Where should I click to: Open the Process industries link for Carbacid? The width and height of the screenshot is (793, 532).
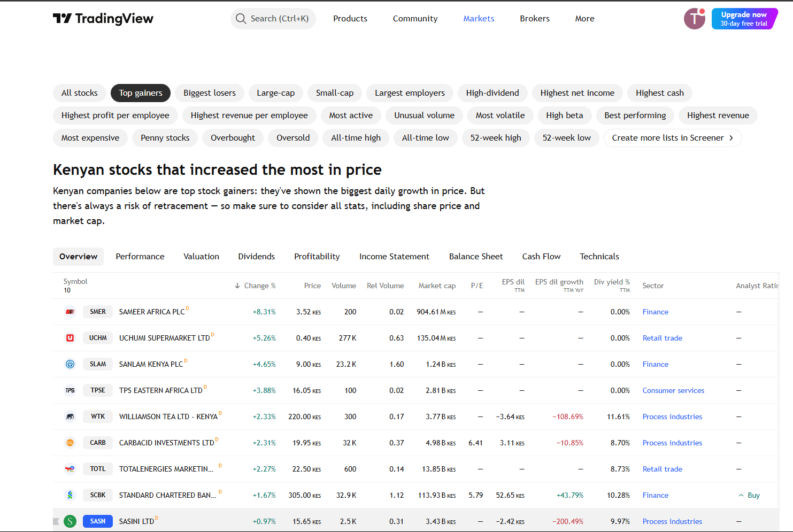click(672, 443)
